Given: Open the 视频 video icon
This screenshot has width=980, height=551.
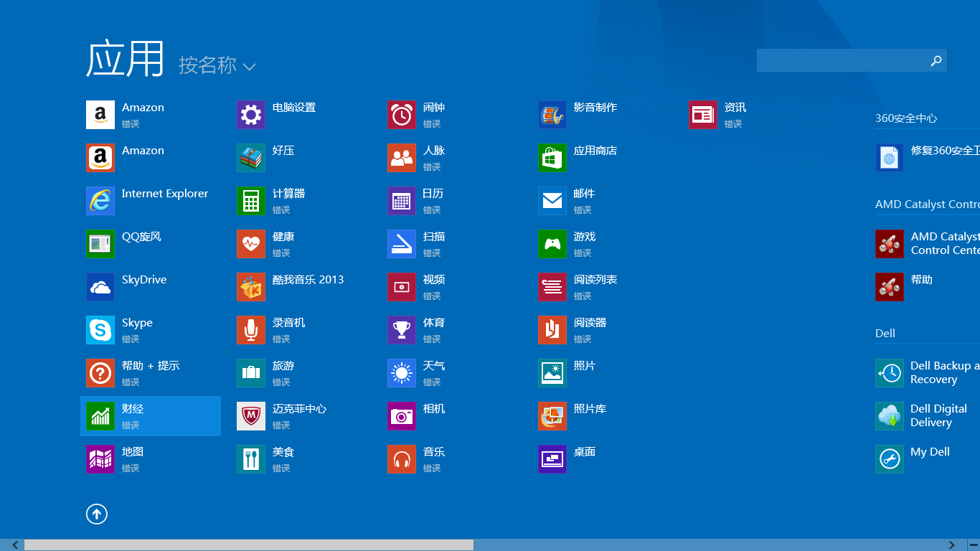Looking at the screenshot, I should (x=402, y=287).
